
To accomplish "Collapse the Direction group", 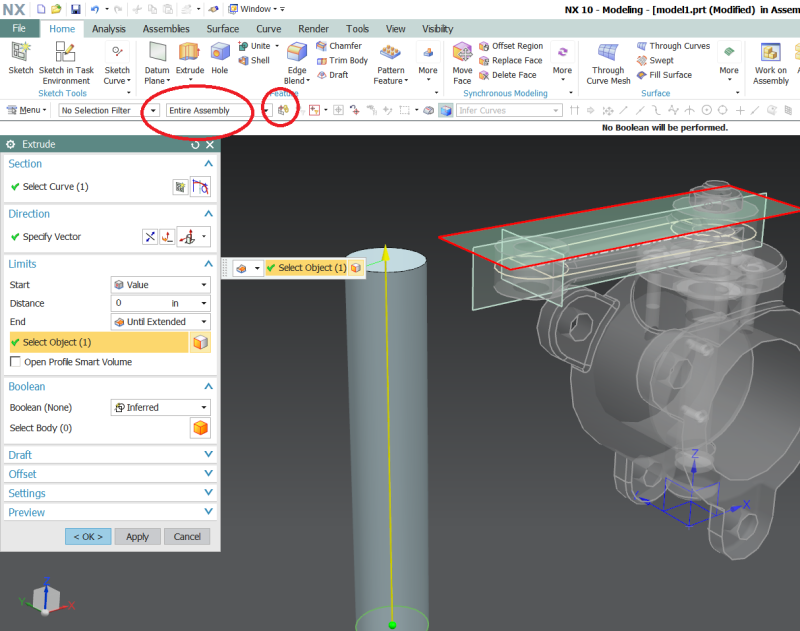I will (208, 214).
